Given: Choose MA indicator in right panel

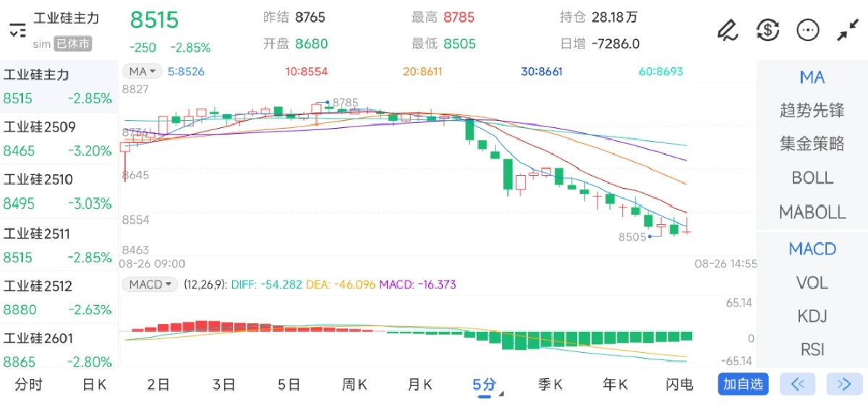Looking at the screenshot, I should coord(812,77).
